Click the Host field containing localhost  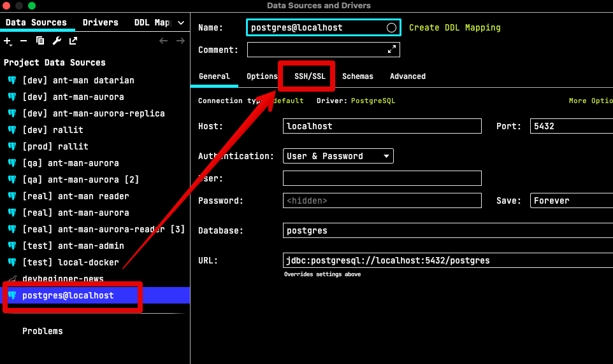pos(382,126)
